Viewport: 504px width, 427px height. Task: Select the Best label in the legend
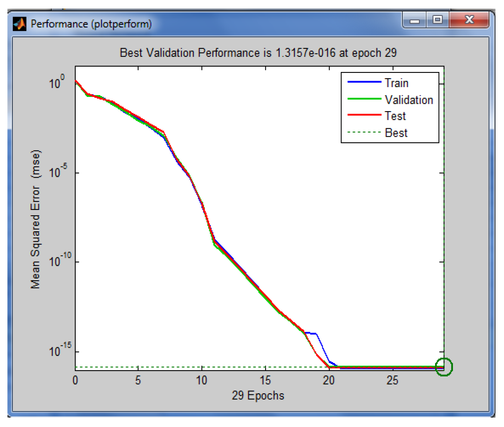pyautogui.click(x=396, y=133)
